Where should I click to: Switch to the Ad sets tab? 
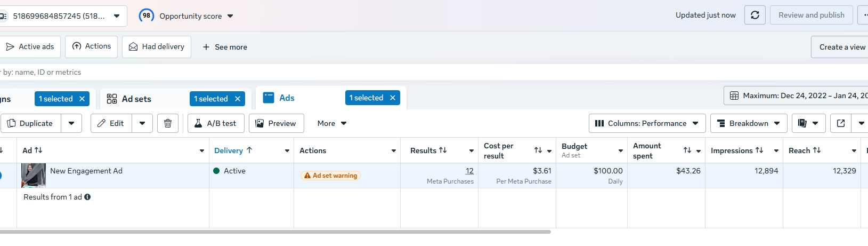[136, 99]
